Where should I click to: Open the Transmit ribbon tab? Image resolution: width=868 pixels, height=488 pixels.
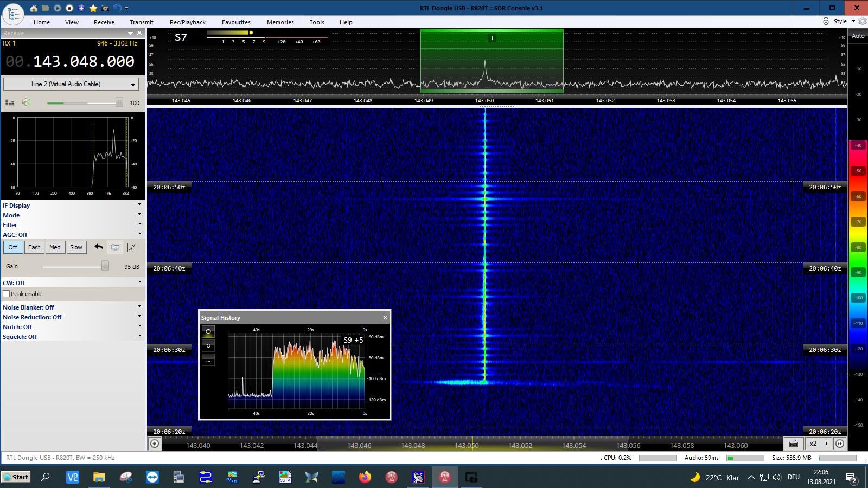142,22
